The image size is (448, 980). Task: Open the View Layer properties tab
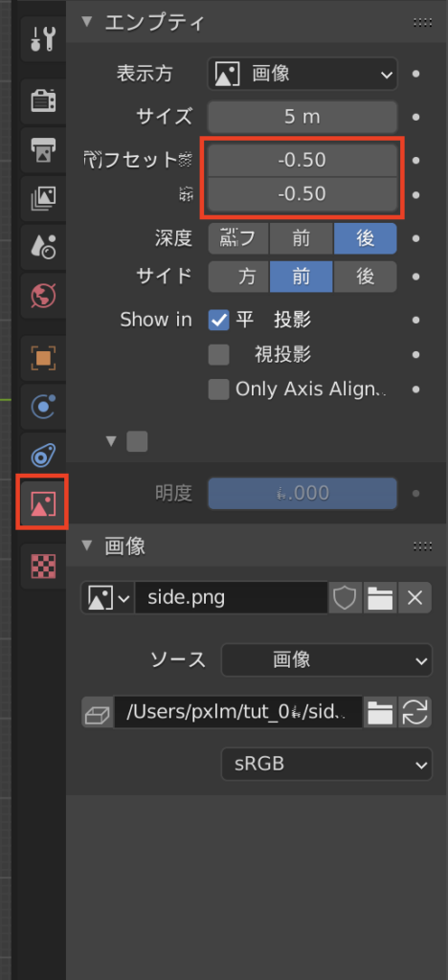(43, 198)
